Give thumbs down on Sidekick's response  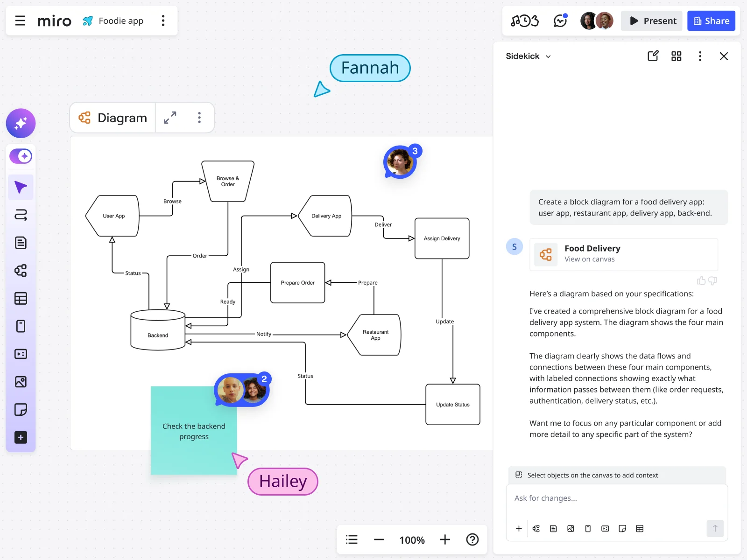(x=712, y=280)
